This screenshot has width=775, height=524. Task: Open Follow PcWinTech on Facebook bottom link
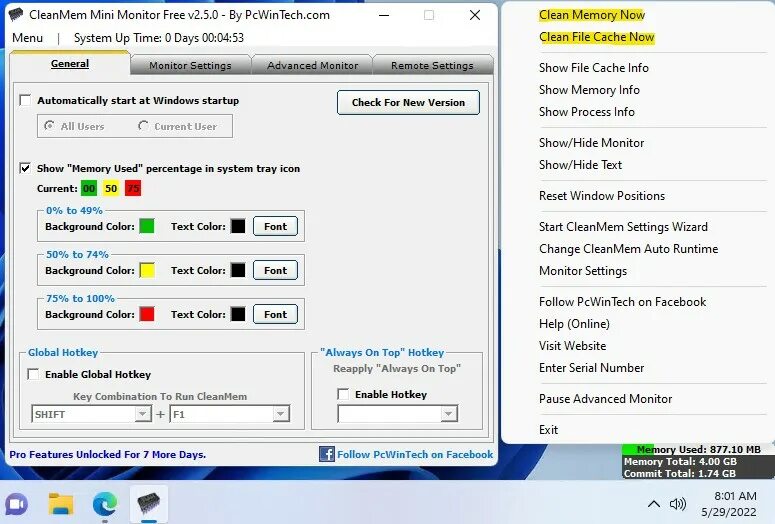tap(415, 454)
